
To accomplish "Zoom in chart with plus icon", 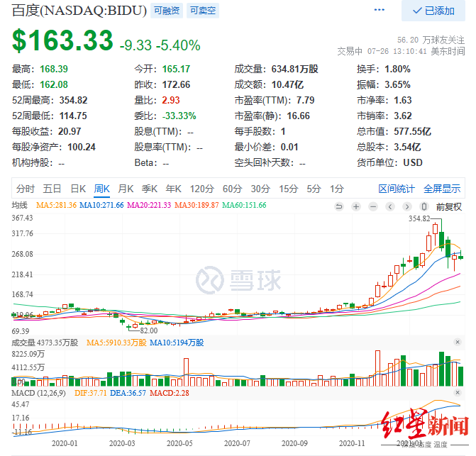I will pos(356,207).
